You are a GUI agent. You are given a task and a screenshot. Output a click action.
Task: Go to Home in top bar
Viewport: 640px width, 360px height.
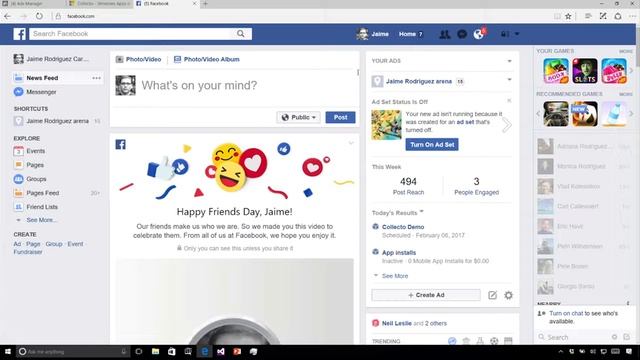tap(407, 34)
